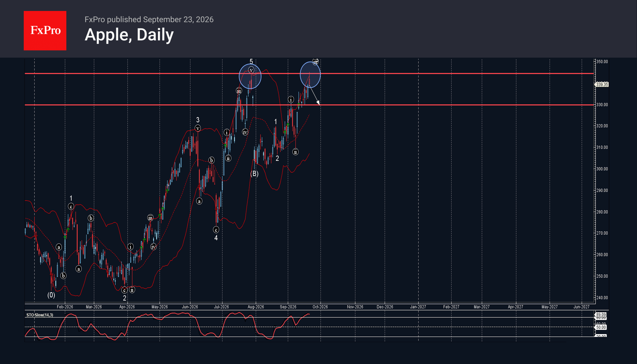Click the 250.00 price axis label
The image size is (637, 364).
coord(602,276)
